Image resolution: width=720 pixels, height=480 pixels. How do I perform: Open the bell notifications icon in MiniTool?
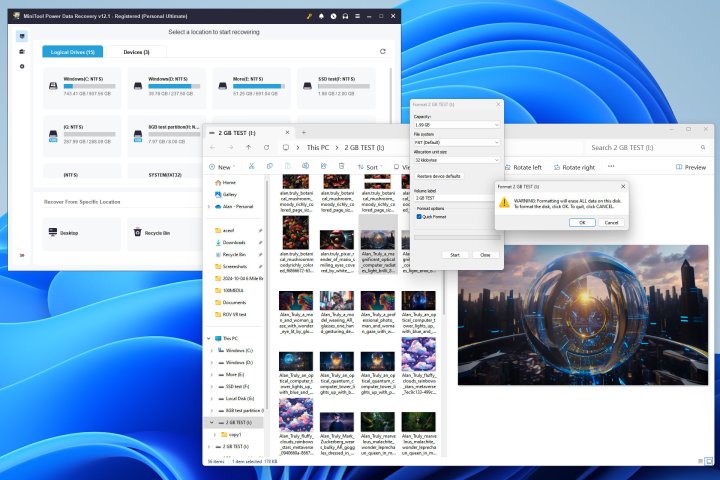pyautogui.click(x=321, y=16)
